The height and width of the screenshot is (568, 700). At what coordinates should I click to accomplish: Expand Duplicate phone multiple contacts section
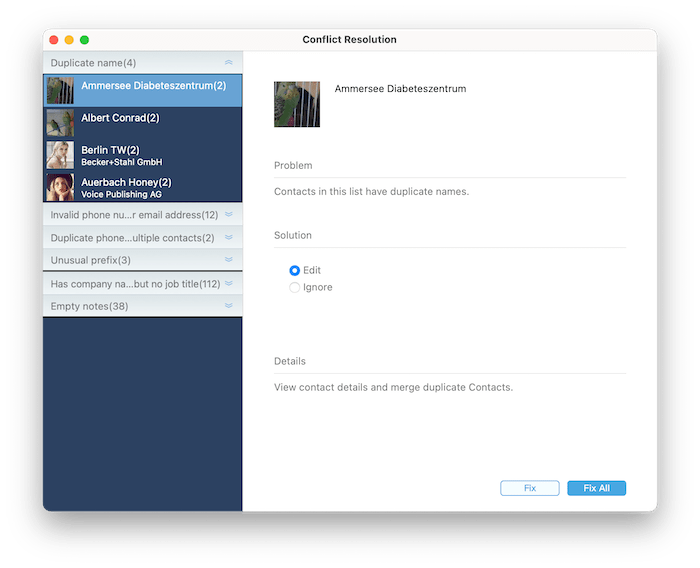tap(228, 237)
